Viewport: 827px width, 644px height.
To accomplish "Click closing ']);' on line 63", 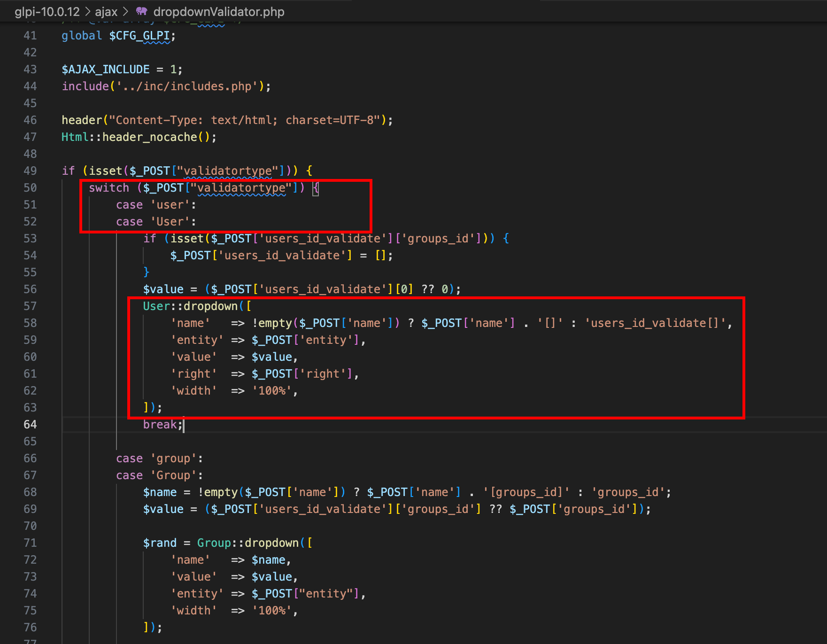I will pyautogui.click(x=153, y=408).
